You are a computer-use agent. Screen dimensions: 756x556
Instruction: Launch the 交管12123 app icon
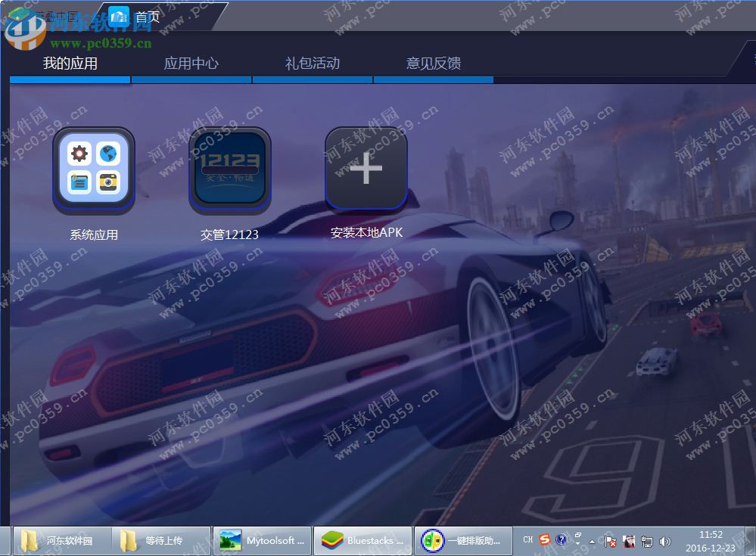[229, 169]
